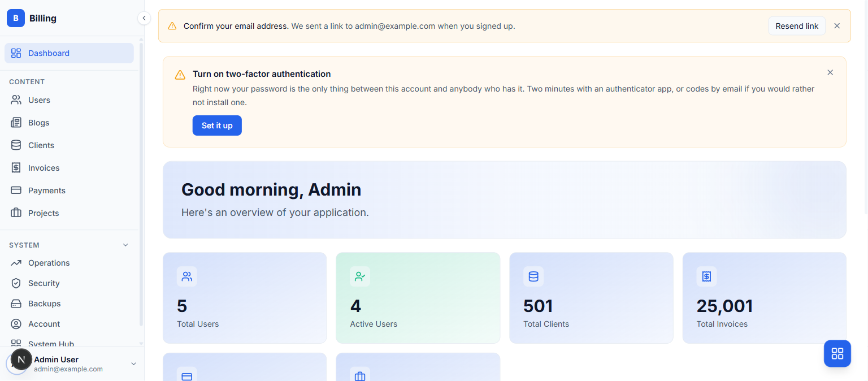Navigate to Clients
The width and height of the screenshot is (868, 381).
pyautogui.click(x=69, y=145)
